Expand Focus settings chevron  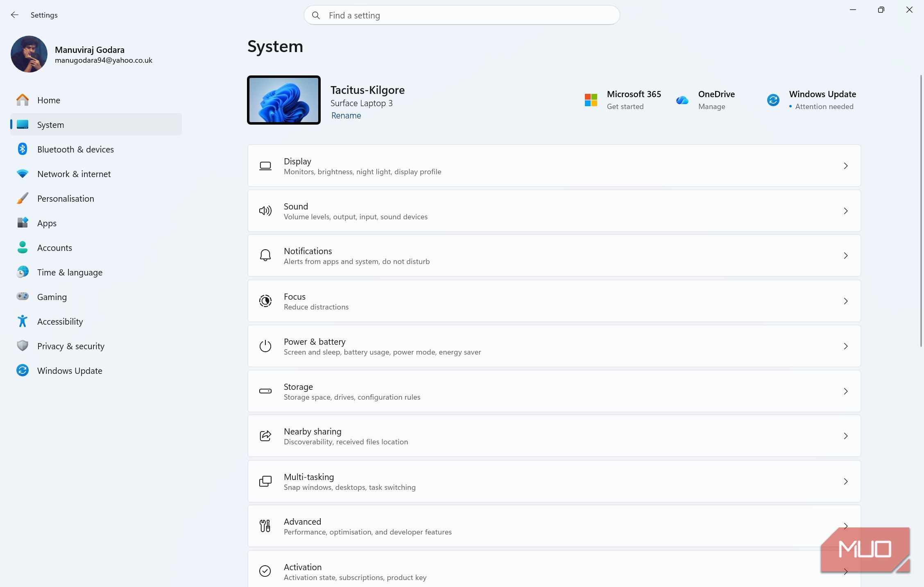click(x=846, y=301)
